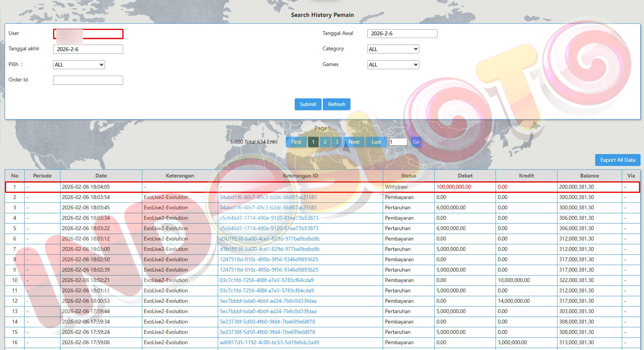
Task: Open the Category dropdown
Action: pyautogui.click(x=393, y=49)
